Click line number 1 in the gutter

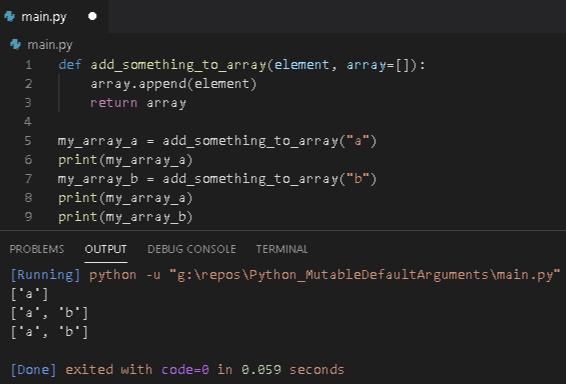[x=29, y=65]
